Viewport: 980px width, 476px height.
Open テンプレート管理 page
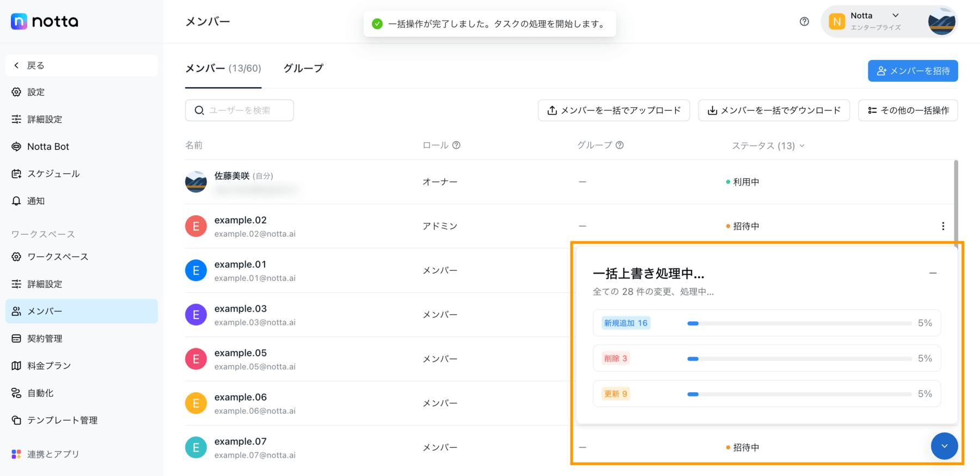pyautogui.click(x=82, y=420)
